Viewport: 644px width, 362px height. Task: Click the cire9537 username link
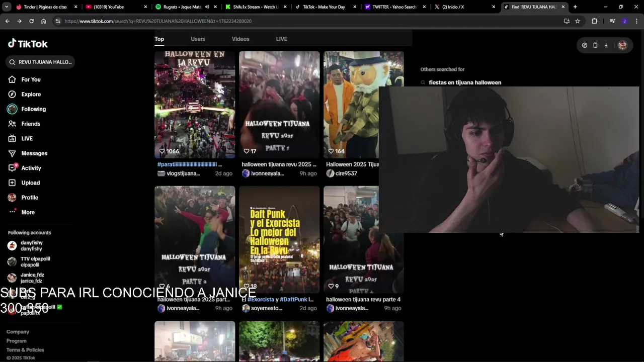(346, 173)
